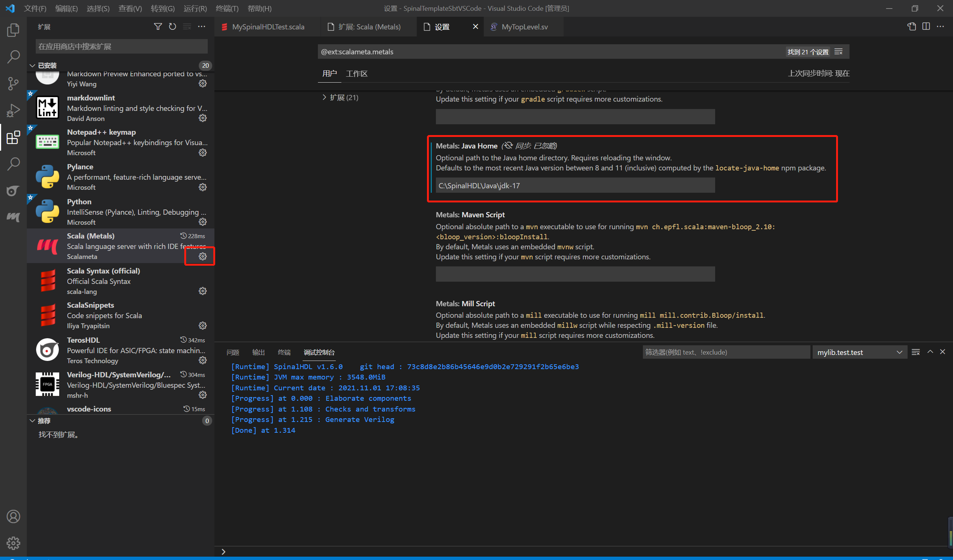953x560 pixels.
Task: Close the Settings tab
Action: click(475, 26)
